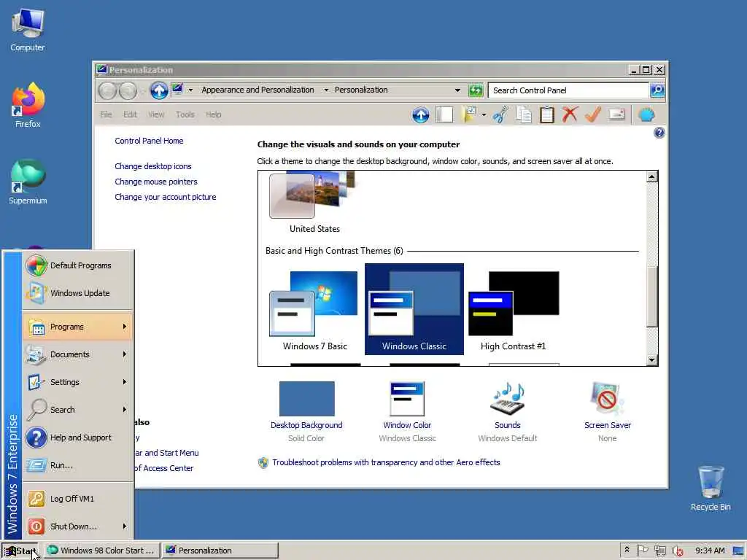Click the Personalization taskbar button
Viewport: 747px width, 560px height.
(220, 551)
